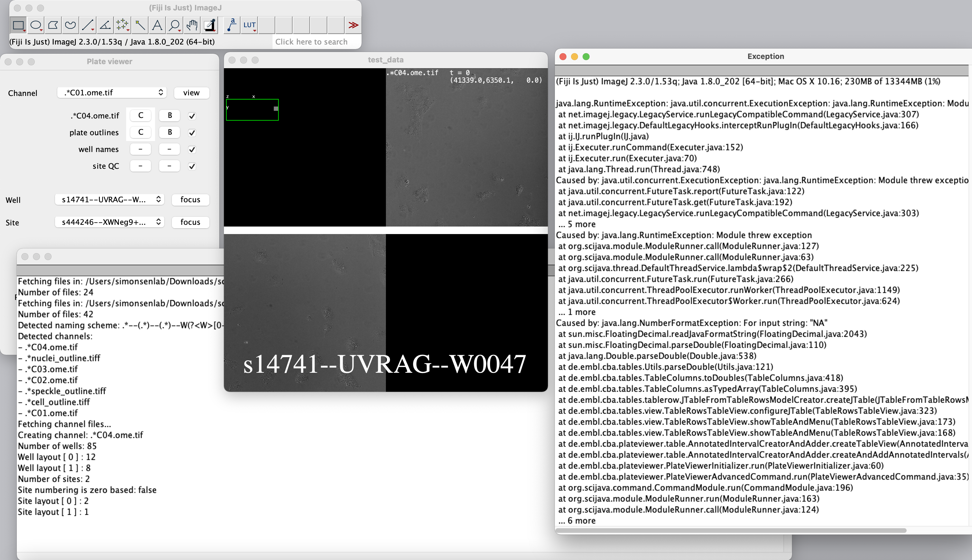Select the hand scrolling tool
Image resolution: width=972 pixels, height=560 pixels.
click(x=192, y=25)
